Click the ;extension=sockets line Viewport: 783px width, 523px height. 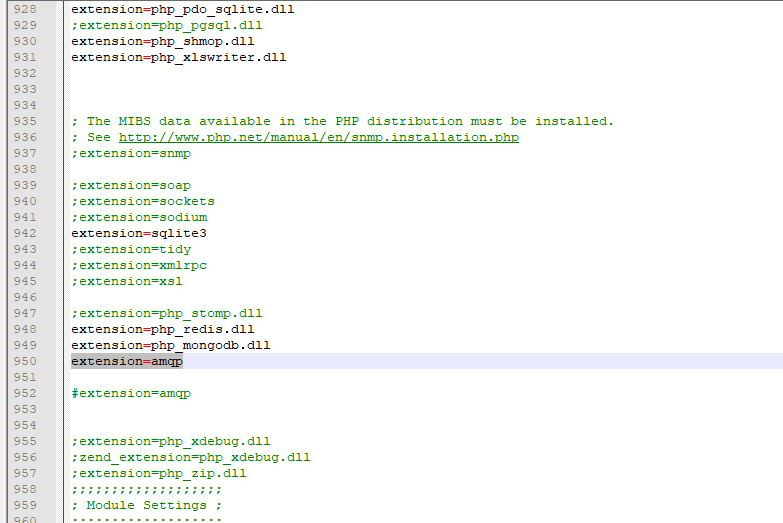[142, 201]
